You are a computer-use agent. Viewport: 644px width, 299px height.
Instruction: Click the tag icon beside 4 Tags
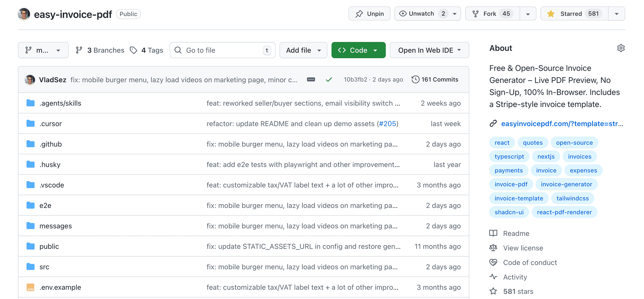click(x=133, y=50)
